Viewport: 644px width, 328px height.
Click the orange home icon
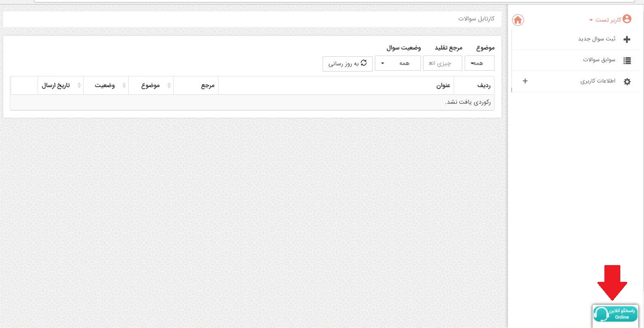[518, 20]
